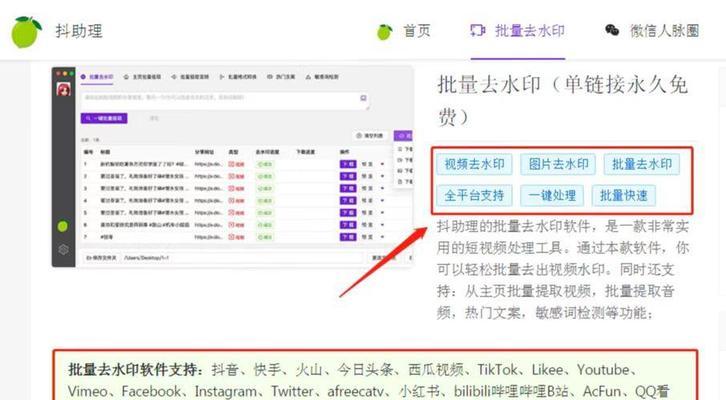Click the WeChat icon of 微信人脉圈
The image size is (726, 400).
click(x=612, y=31)
